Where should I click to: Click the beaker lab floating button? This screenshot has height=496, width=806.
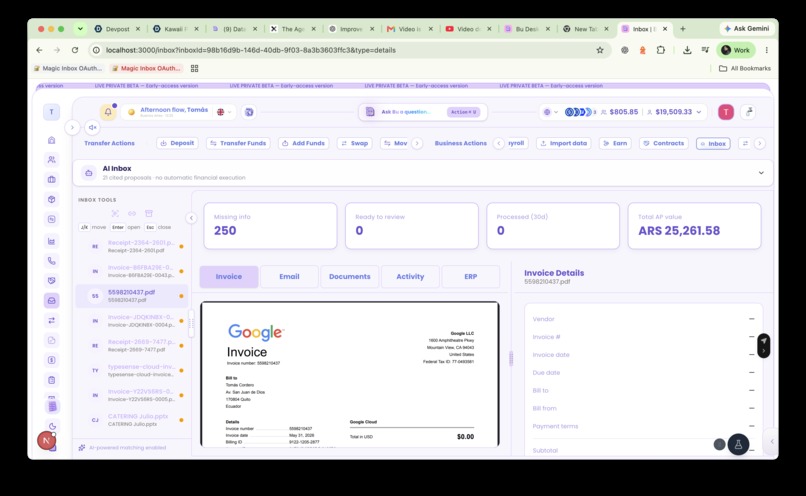click(x=738, y=445)
